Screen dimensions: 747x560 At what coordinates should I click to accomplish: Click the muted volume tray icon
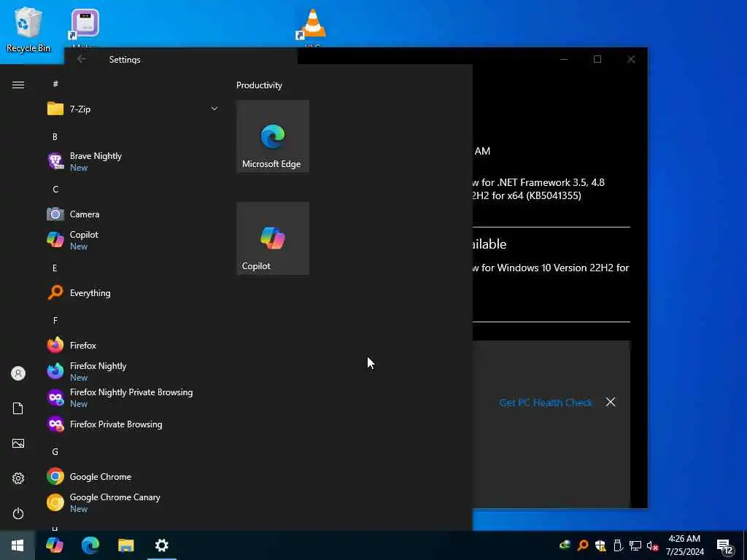[653, 545]
